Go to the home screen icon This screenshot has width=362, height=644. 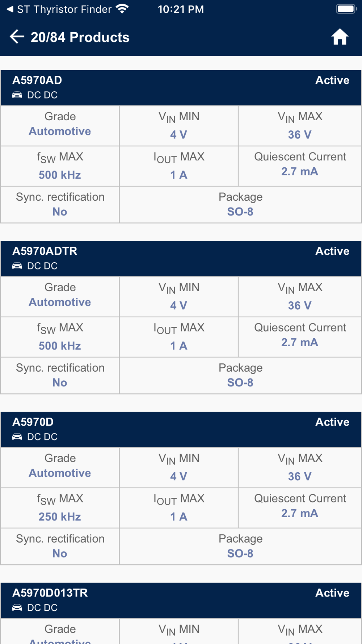pyautogui.click(x=340, y=37)
